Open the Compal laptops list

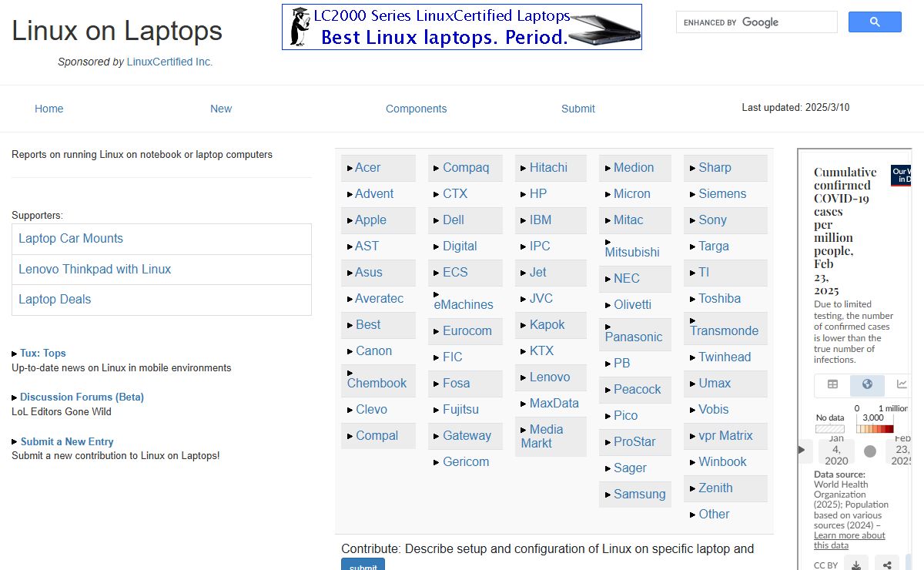tap(377, 436)
